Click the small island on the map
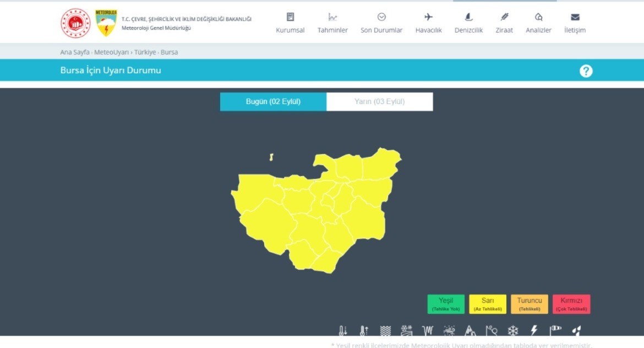 271,157
